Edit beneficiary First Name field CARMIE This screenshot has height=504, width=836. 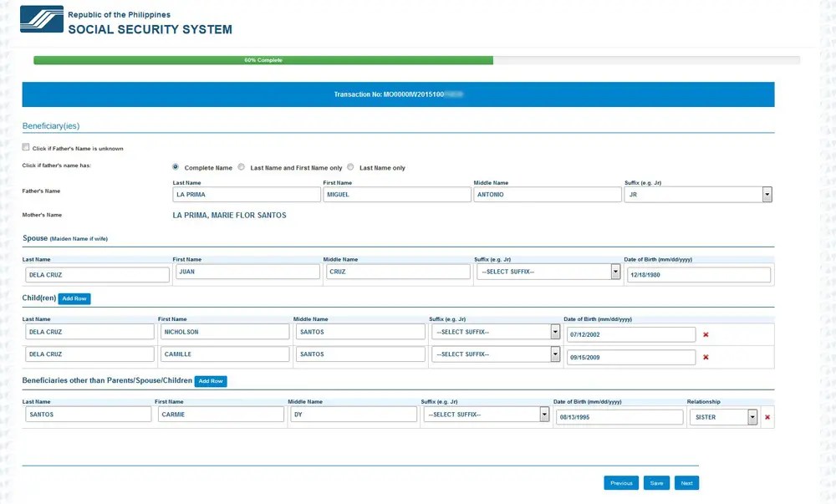pyautogui.click(x=221, y=415)
